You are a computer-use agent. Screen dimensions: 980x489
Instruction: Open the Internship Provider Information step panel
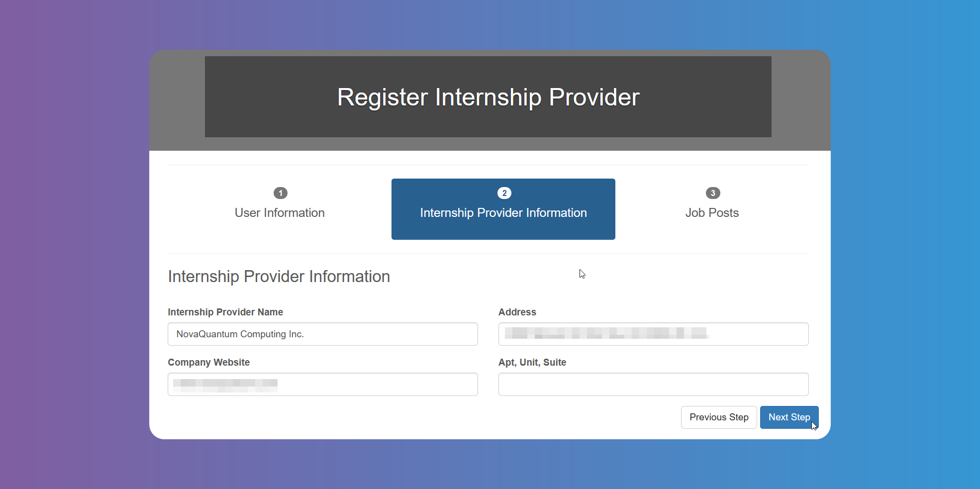(x=503, y=212)
